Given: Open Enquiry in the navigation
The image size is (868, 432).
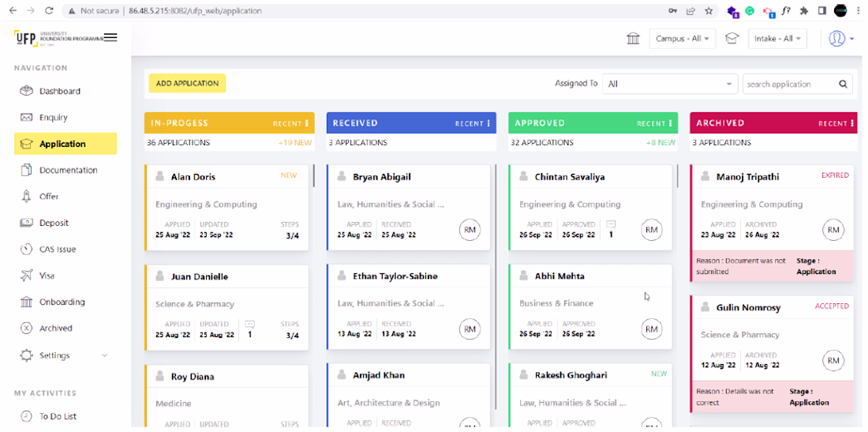Looking at the screenshot, I should pyautogui.click(x=65, y=118).
